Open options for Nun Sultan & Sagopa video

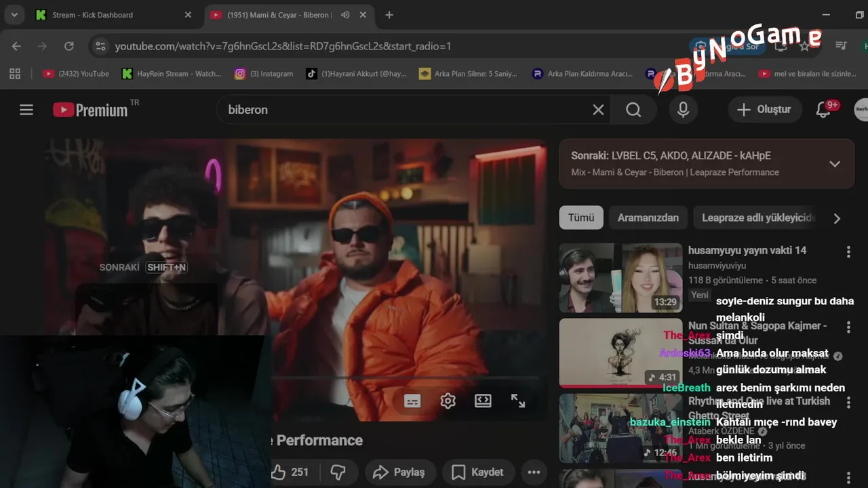pyautogui.click(x=848, y=327)
